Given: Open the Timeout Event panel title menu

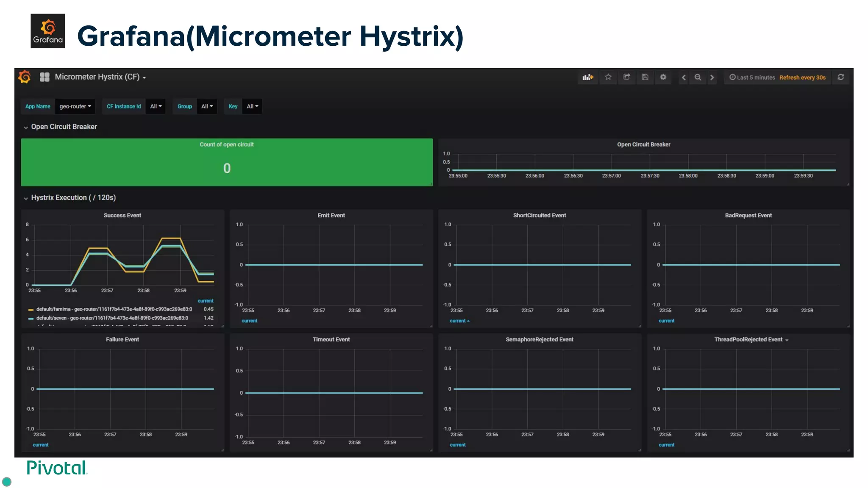Looking at the screenshot, I should (x=331, y=339).
